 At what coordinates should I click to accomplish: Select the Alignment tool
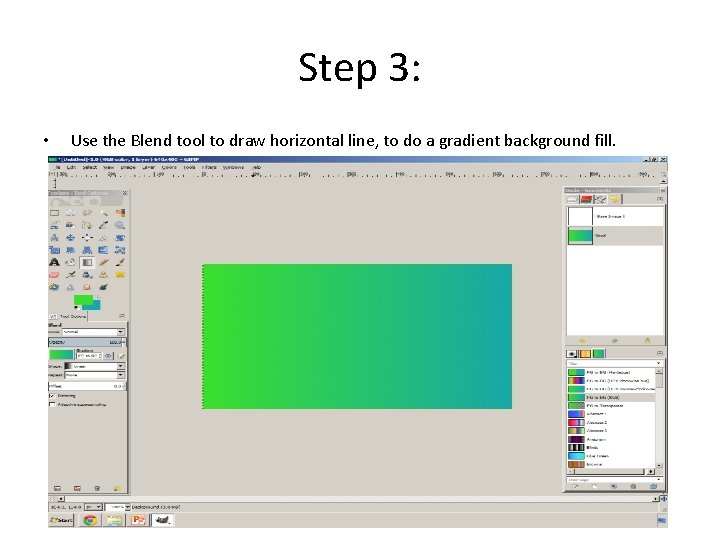click(87, 238)
